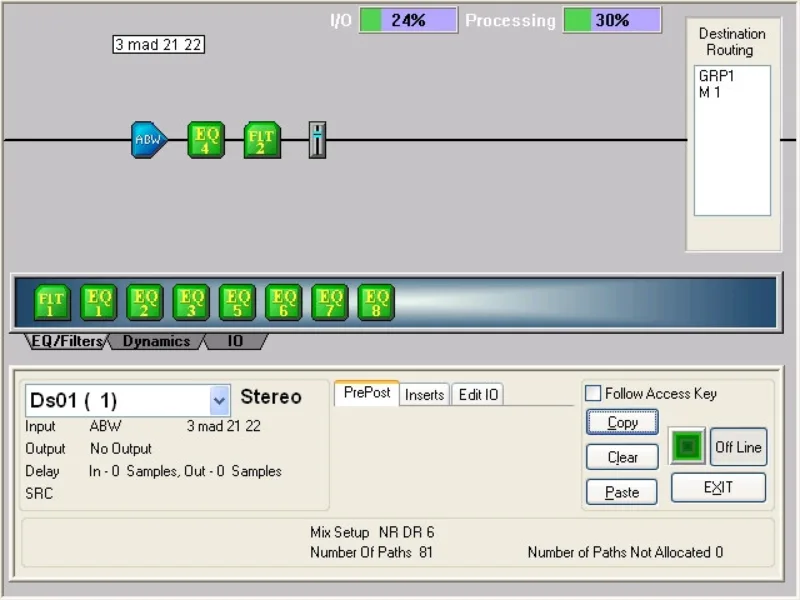This screenshot has height=600, width=800.
Task: Pick the EQ 8 module from the palette
Action: [377, 303]
